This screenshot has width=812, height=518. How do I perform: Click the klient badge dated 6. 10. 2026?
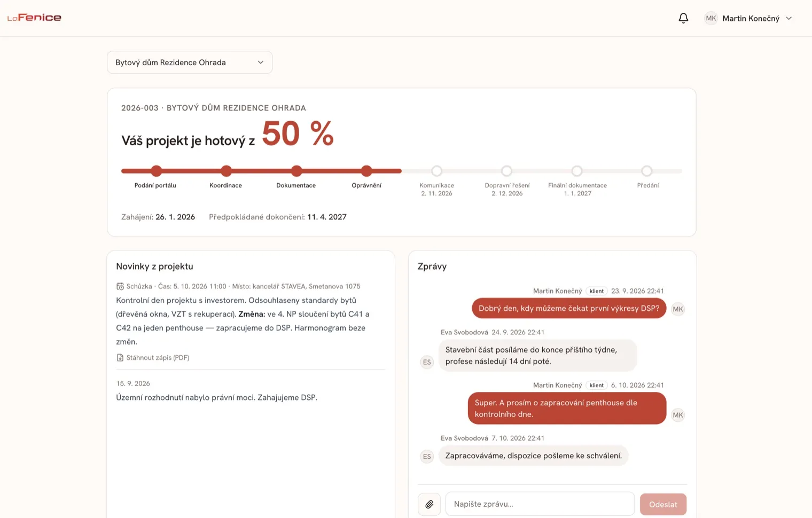coord(597,386)
